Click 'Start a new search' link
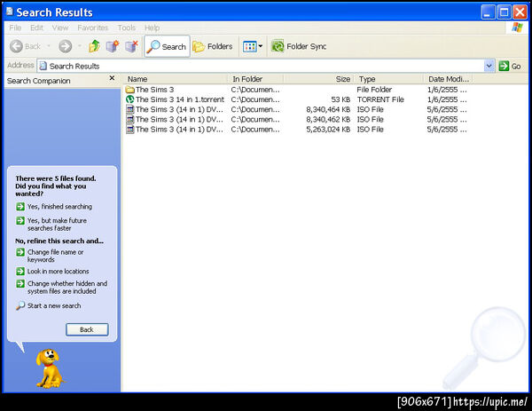Screen dimensions: 532x411 [x=54, y=305]
